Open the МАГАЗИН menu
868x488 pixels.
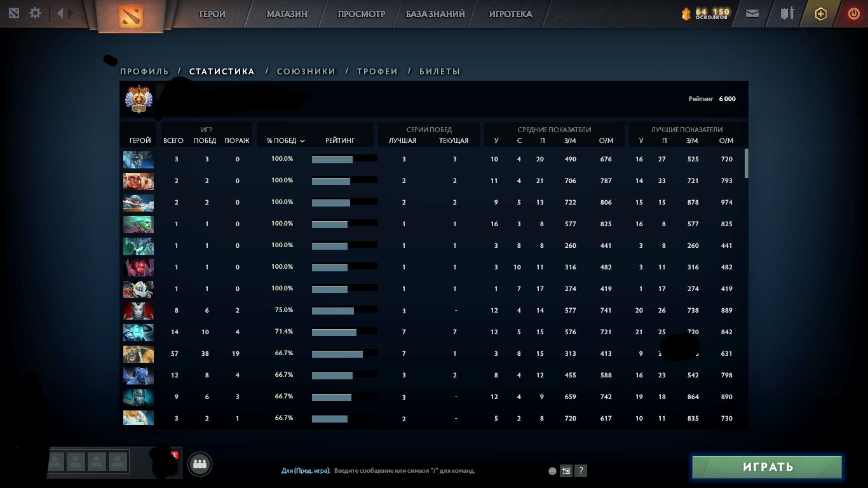[287, 14]
